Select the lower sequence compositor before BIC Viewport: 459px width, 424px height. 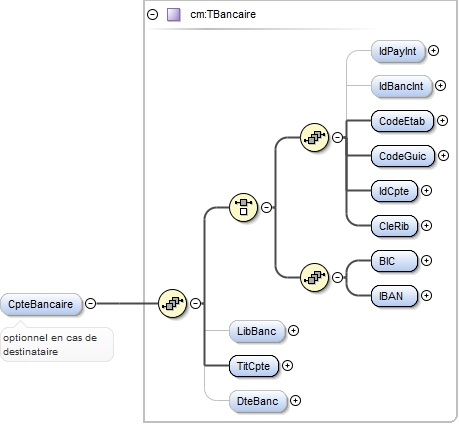click(x=314, y=277)
